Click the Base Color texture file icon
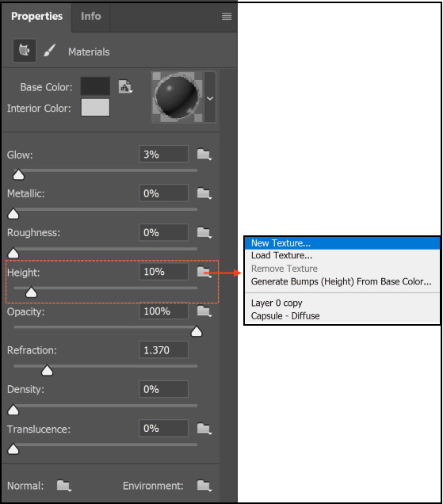The image size is (443, 504). (125, 86)
